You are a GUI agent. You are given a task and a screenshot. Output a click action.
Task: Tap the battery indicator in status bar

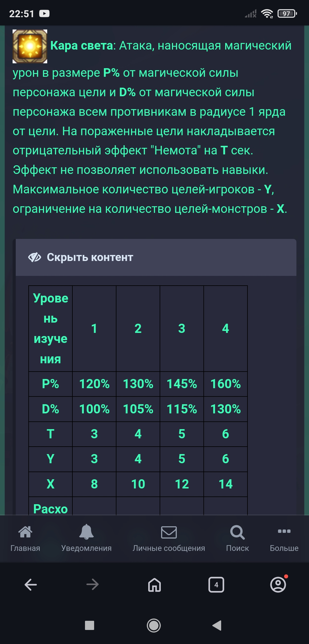pos(287,13)
